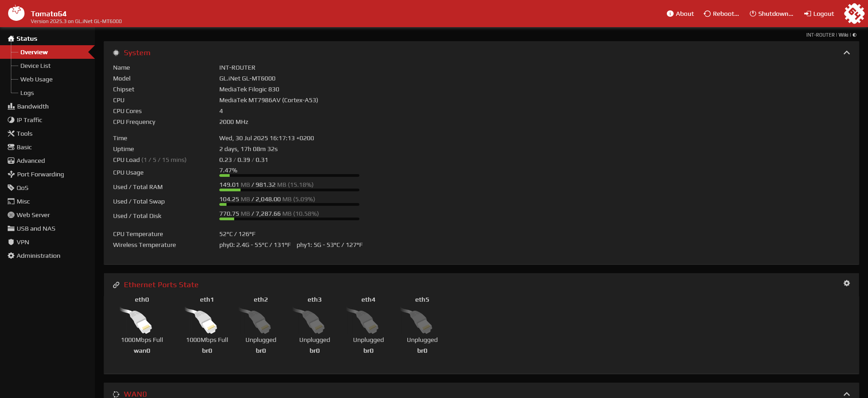Click the eth0 port cable icon
The image size is (868, 398).
pyautogui.click(x=136, y=320)
